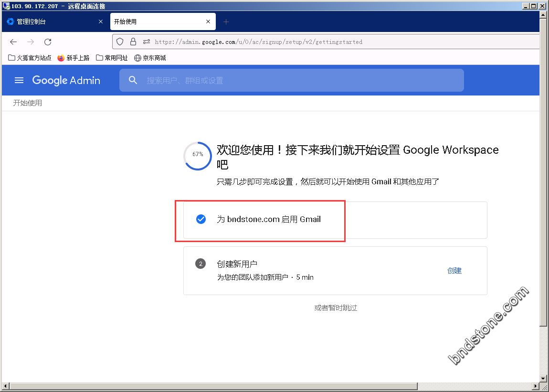This screenshot has width=549, height=392.
Task: Click the browser forward arrow
Action: coord(31,42)
